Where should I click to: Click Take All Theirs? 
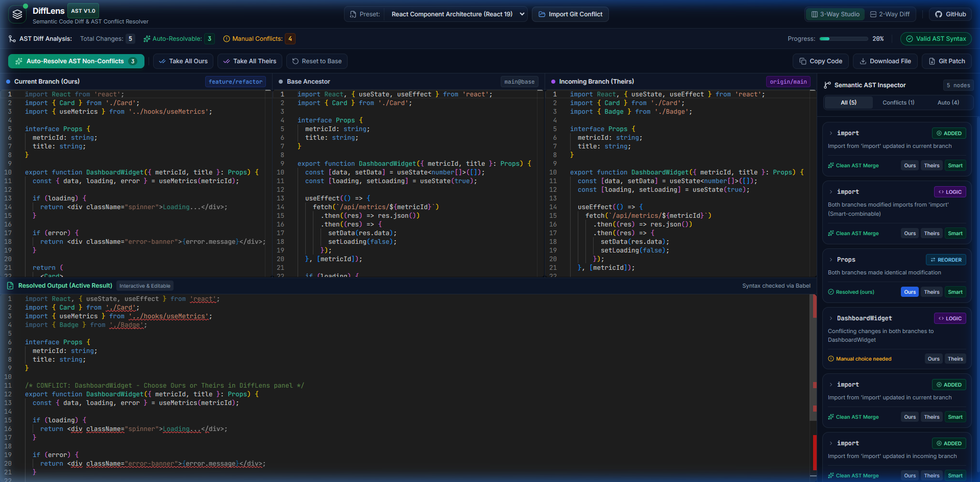[x=250, y=61]
